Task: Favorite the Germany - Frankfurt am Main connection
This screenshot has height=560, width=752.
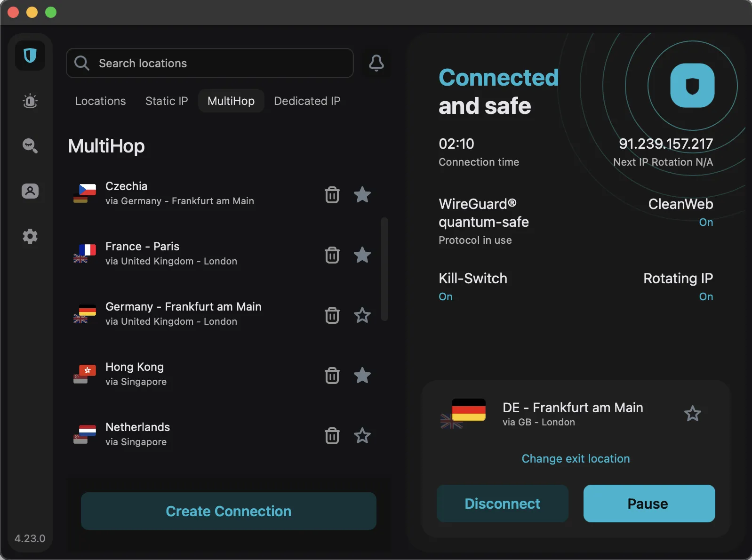Action: click(x=362, y=315)
